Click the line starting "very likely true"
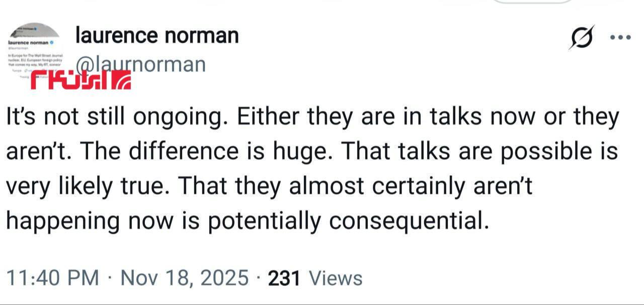Screen dimensions: 644x305 (x=269, y=186)
